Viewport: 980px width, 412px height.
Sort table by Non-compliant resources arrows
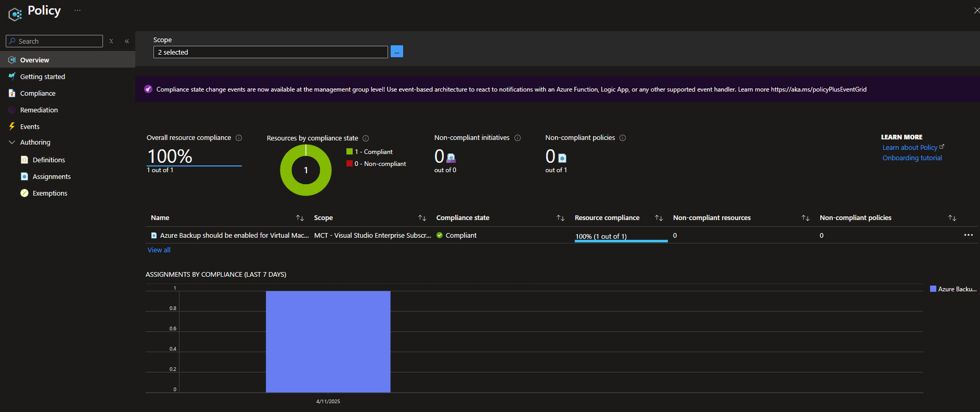[x=806, y=218]
